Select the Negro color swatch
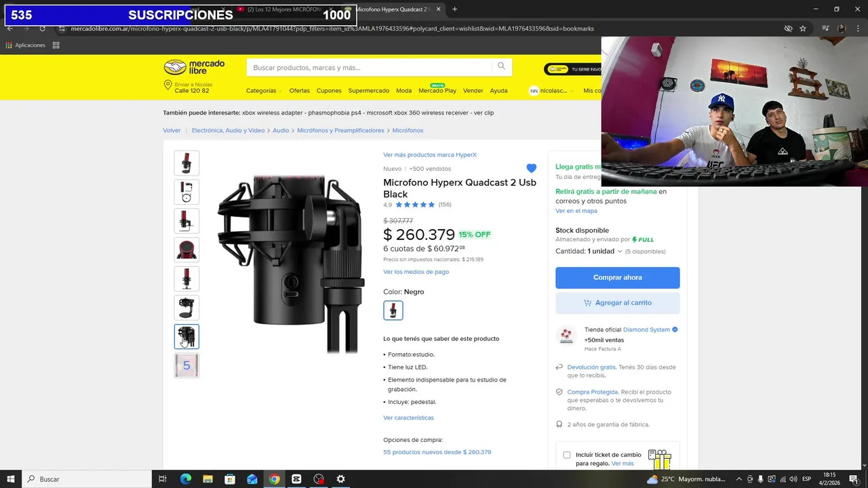Screen dimensions: 868x488 393,310
